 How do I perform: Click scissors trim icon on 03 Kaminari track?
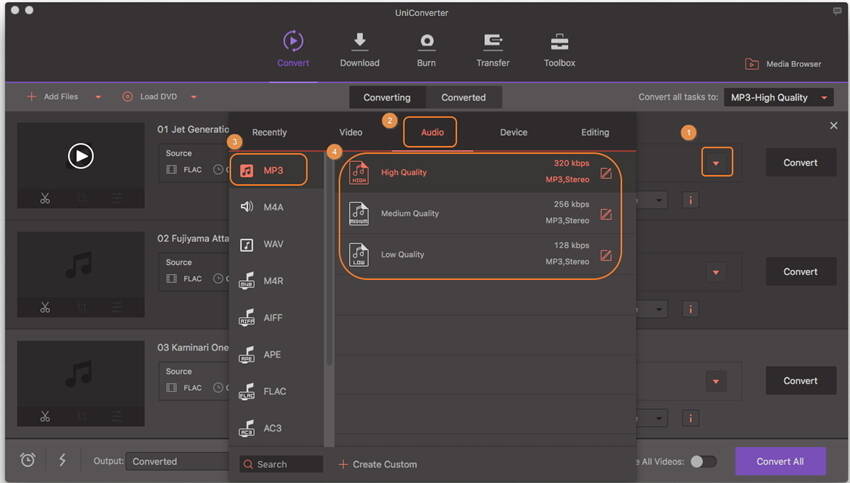[45, 416]
